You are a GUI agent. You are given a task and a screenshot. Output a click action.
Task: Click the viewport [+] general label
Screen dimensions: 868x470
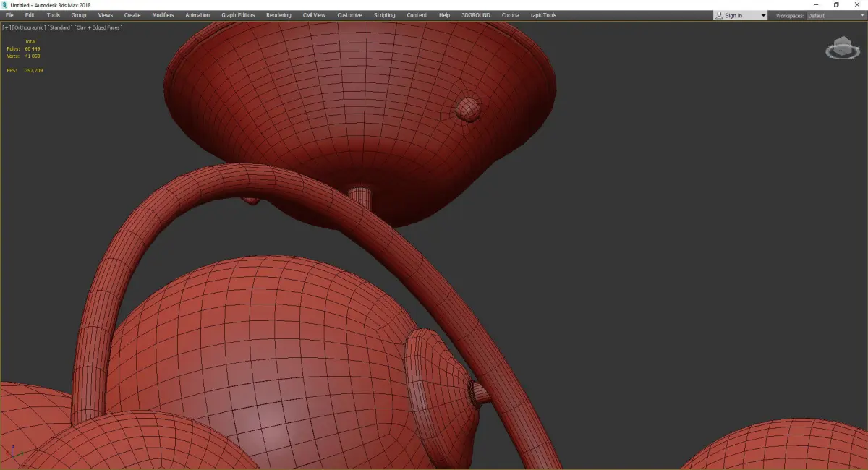[6, 27]
